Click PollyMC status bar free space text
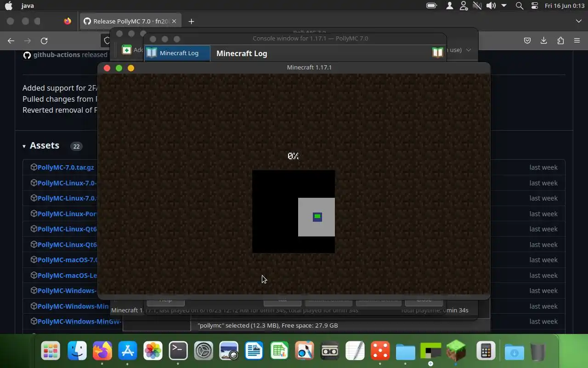This screenshot has width=588, height=368. 267,325
